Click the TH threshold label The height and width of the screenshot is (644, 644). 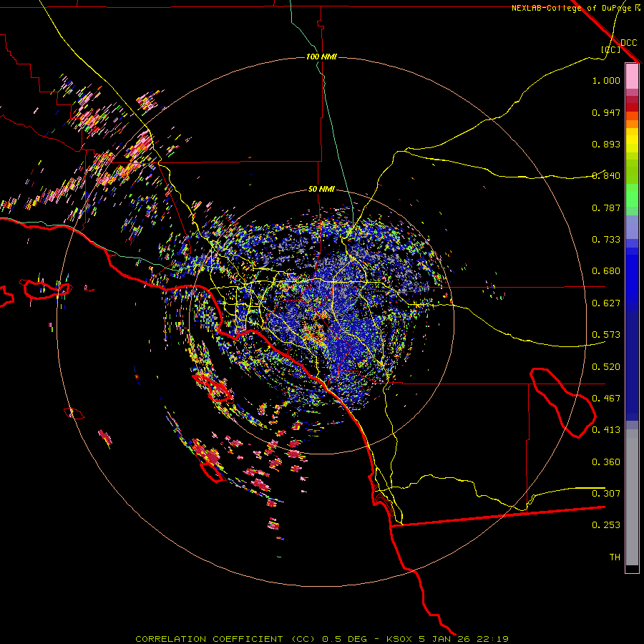tap(615, 557)
